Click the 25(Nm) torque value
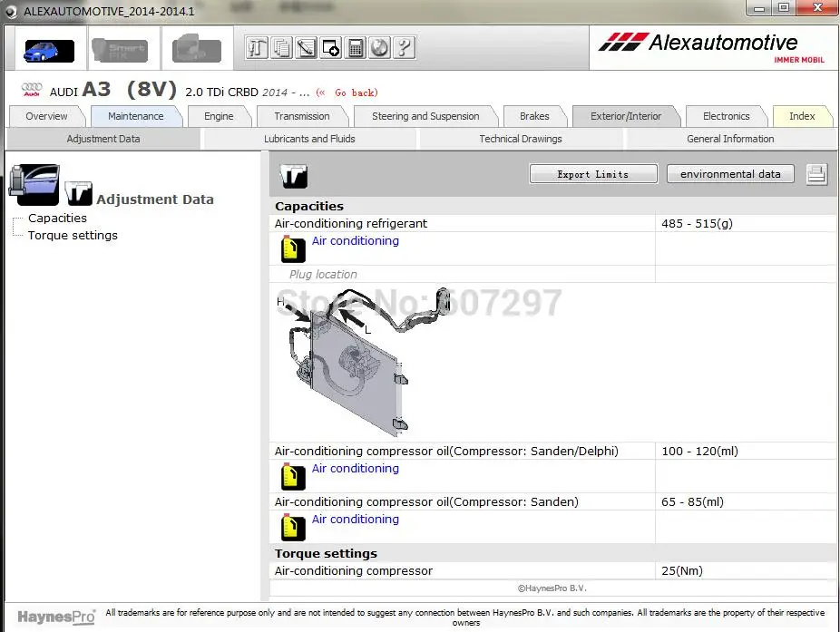Screen dimensions: 840x632 tap(682, 571)
